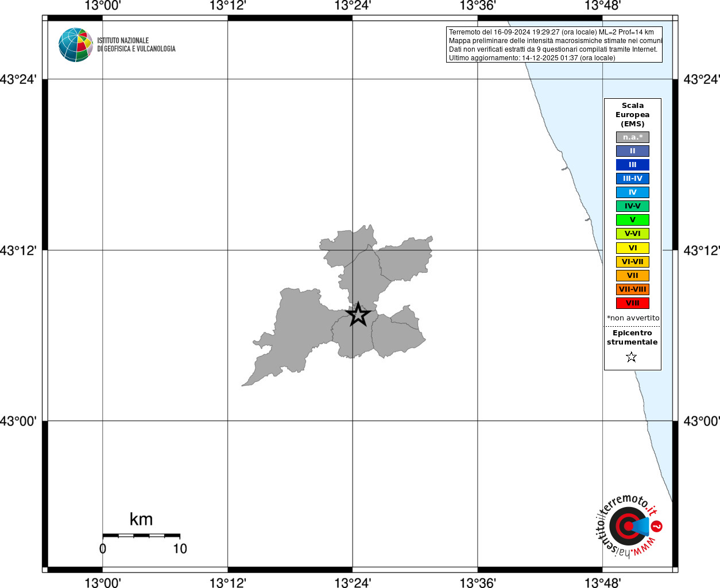Click the right 43°24' latitude label

click(702, 79)
